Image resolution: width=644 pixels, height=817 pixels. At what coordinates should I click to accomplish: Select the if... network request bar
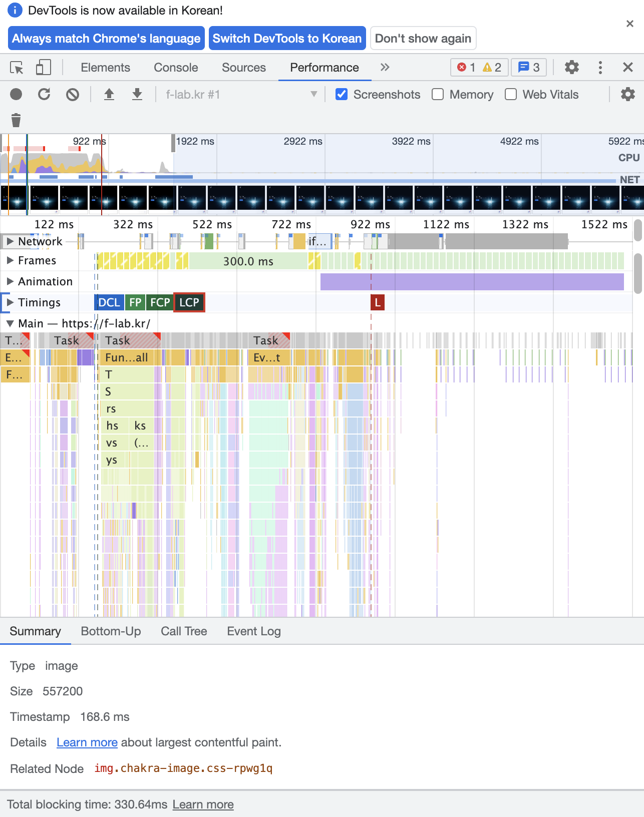(319, 241)
